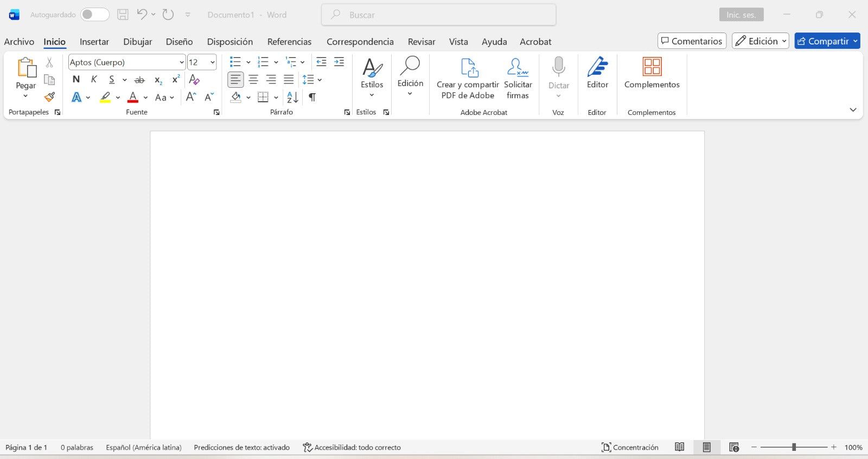Click the Buscar search field
This screenshot has width=868, height=459.
point(438,15)
